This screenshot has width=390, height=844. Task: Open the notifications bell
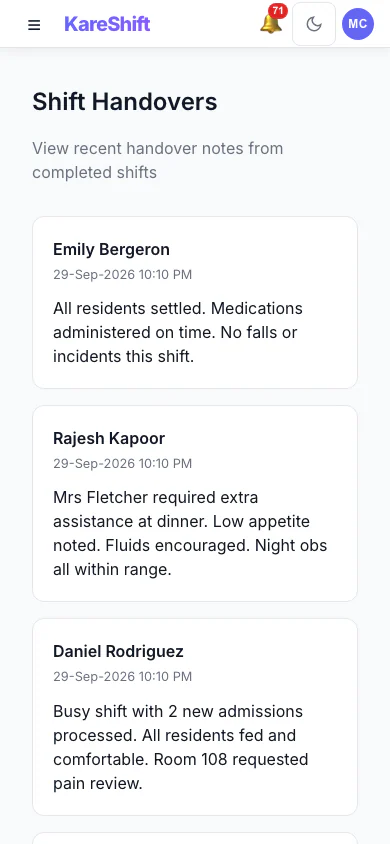point(271,24)
